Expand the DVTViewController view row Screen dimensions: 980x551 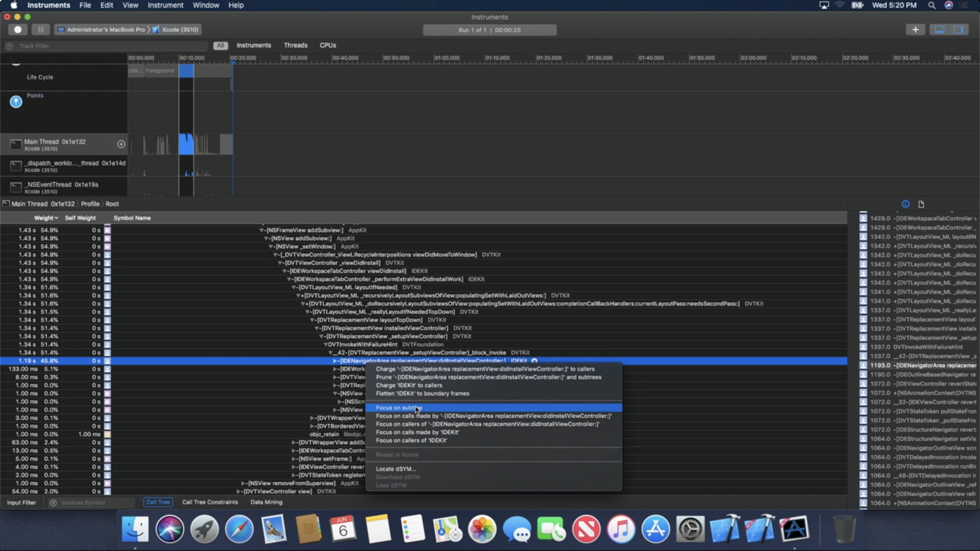click(x=238, y=492)
